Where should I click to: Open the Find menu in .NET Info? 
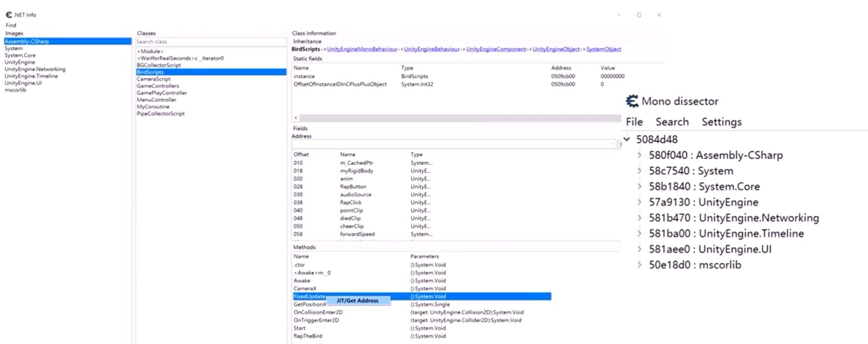11,25
